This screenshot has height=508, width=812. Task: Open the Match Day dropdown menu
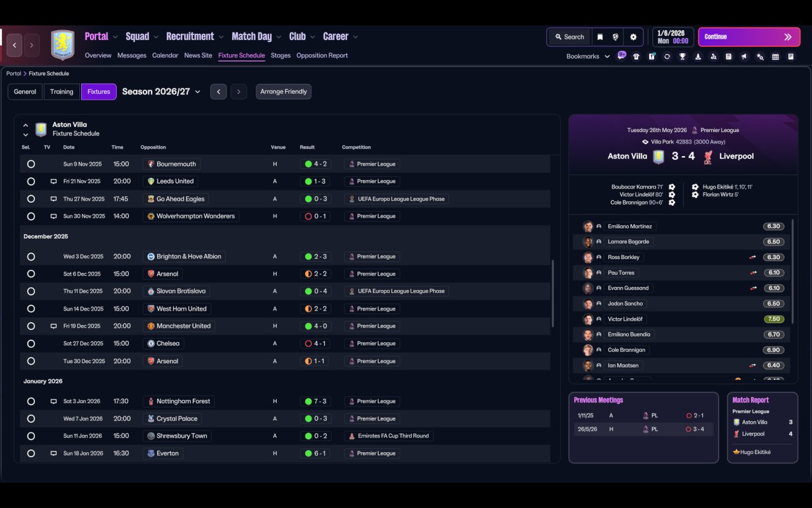(x=256, y=37)
